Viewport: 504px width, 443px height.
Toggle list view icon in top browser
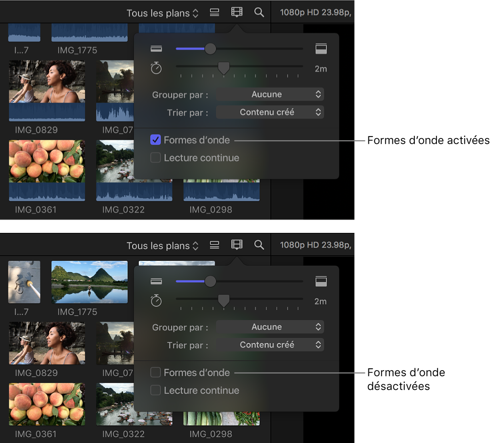(215, 12)
